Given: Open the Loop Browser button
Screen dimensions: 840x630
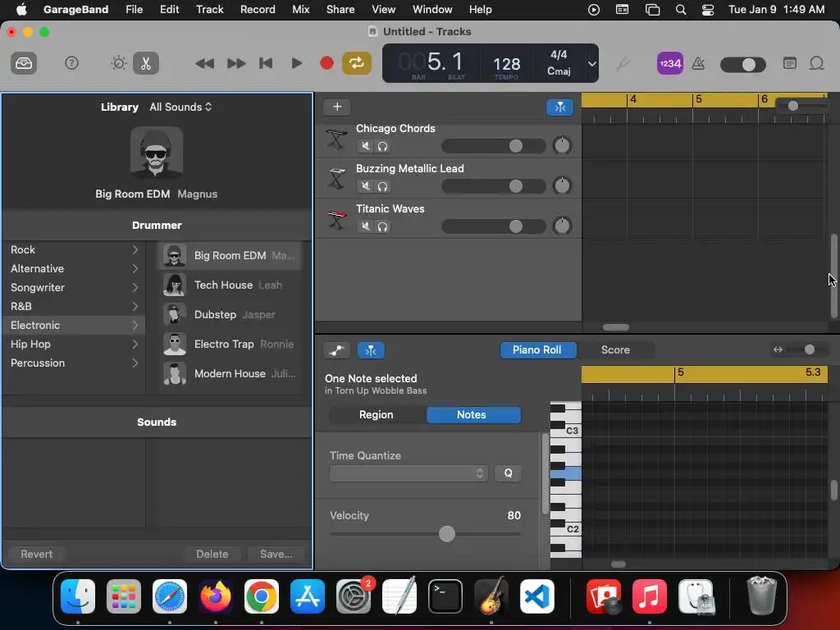Looking at the screenshot, I should pos(816,64).
